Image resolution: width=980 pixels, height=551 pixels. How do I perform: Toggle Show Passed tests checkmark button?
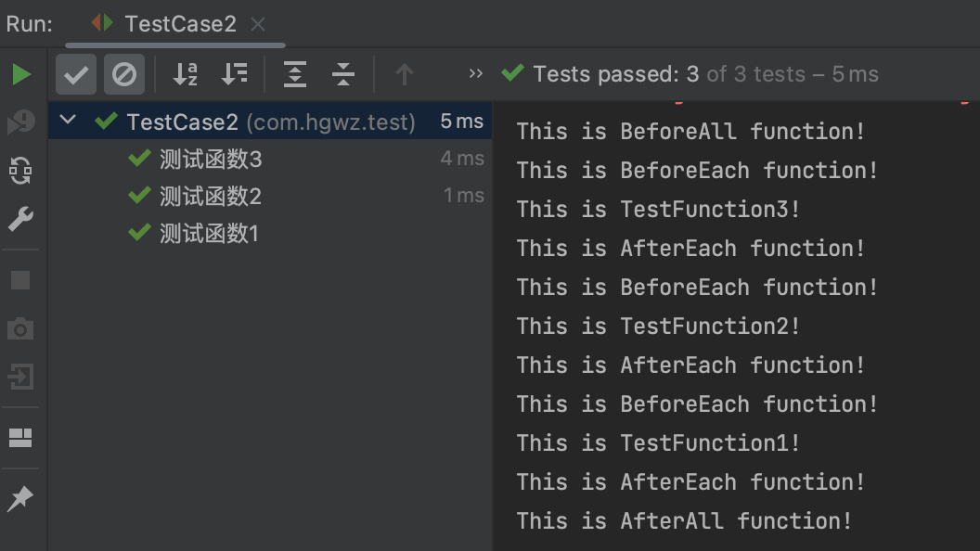coord(76,74)
